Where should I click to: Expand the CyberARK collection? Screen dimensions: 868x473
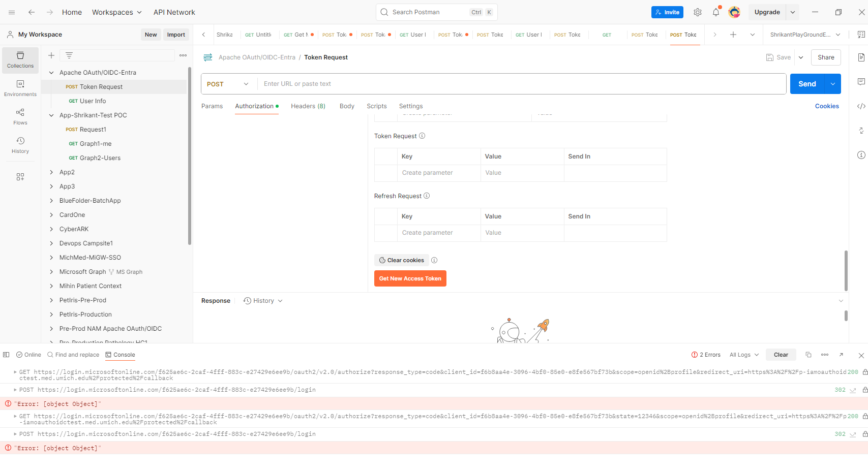[x=51, y=229]
